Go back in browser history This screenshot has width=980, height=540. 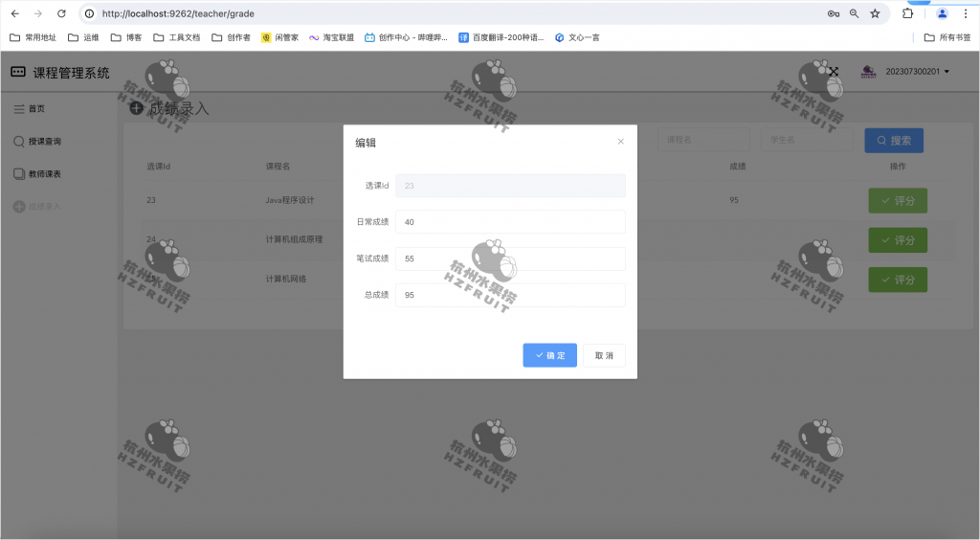pos(15,13)
